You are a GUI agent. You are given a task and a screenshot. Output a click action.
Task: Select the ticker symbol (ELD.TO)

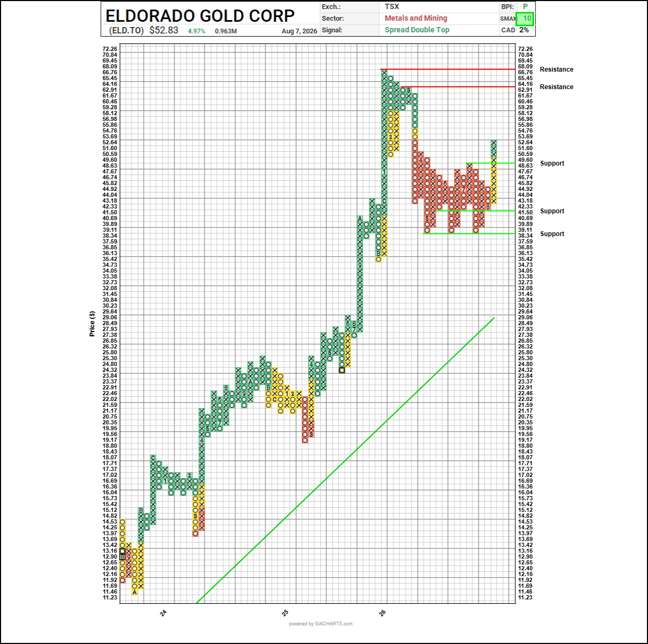click(x=126, y=30)
